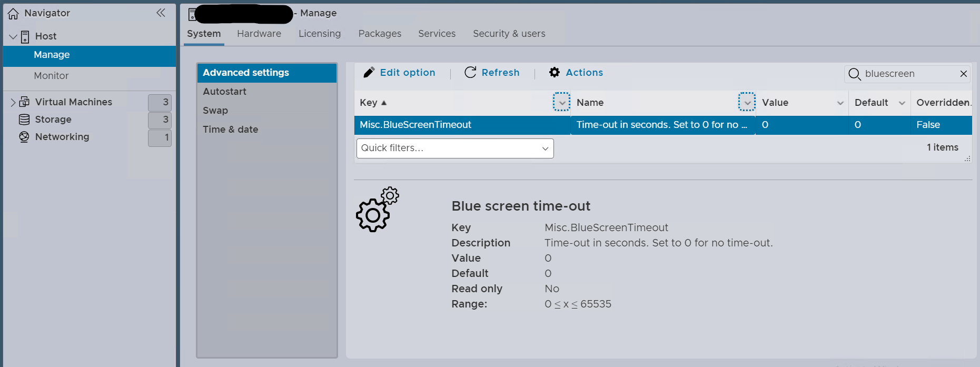This screenshot has width=980, height=367.
Task: Click the host icon in title bar
Action: (192, 14)
